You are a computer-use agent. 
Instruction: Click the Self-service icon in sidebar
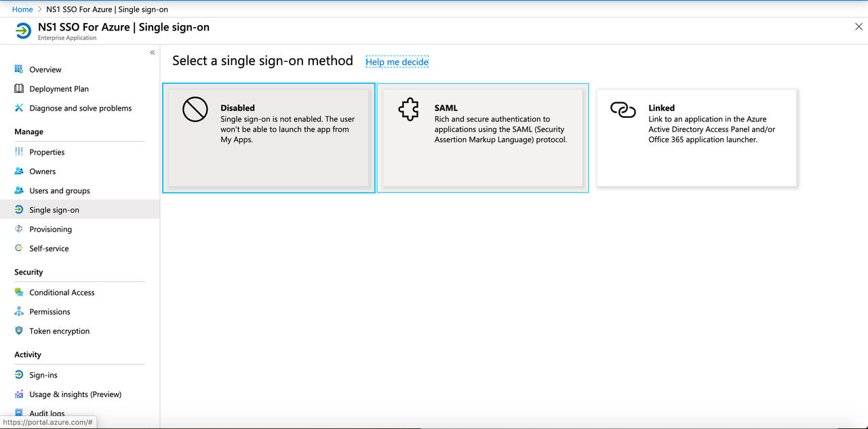point(19,248)
